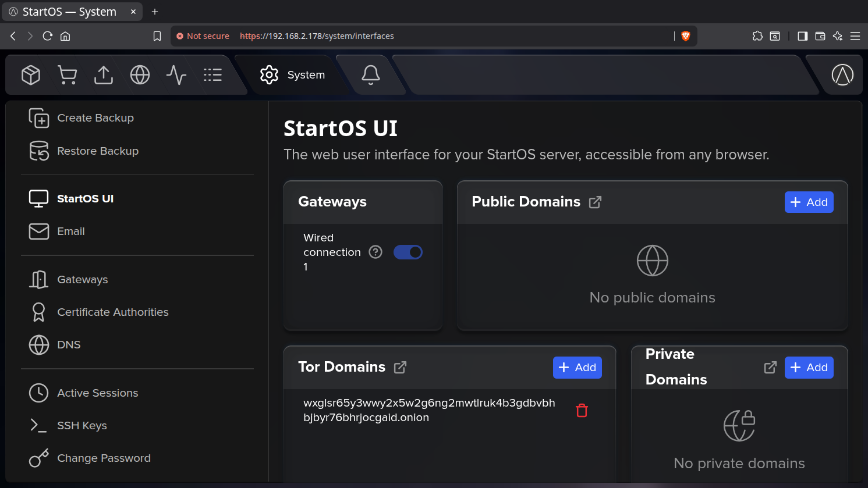This screenshot has width=868, height=488.
Task: Open the browser hamburger menu
Action: [855, 36]
